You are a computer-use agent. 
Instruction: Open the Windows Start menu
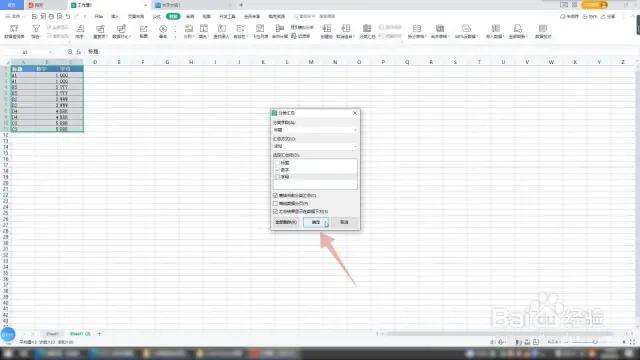pos(8,353)
